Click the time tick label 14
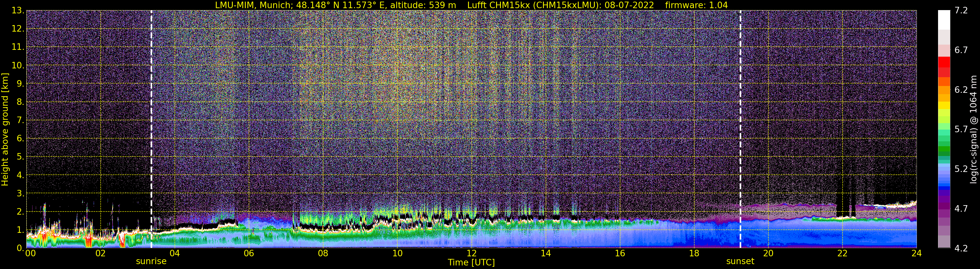 coord(545,253)
